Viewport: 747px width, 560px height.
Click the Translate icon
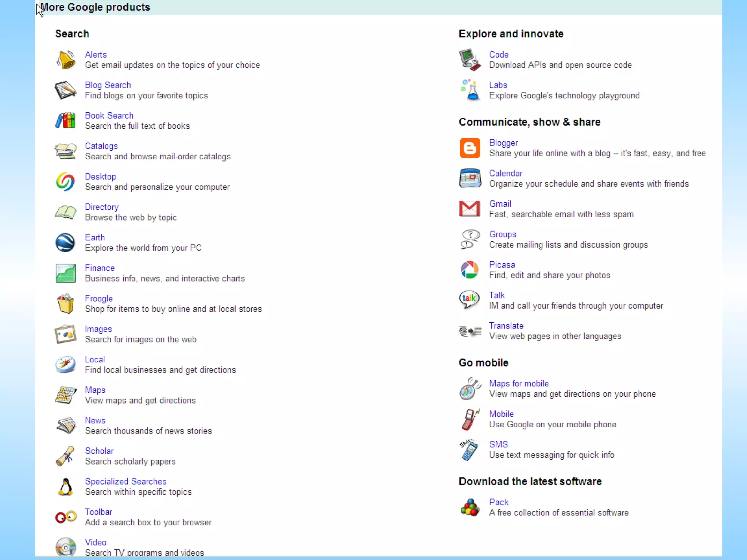pos(470,331)
